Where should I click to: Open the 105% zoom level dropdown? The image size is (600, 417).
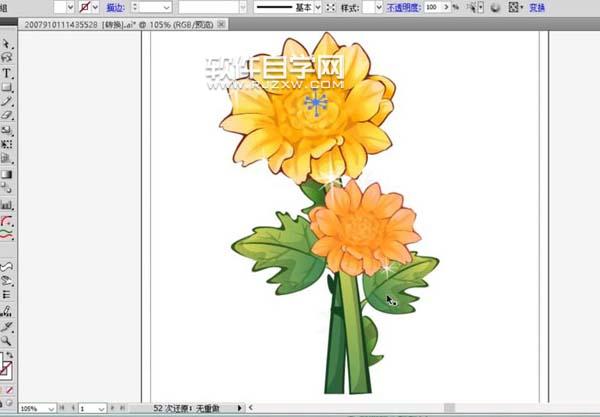(x=51, y=409)
